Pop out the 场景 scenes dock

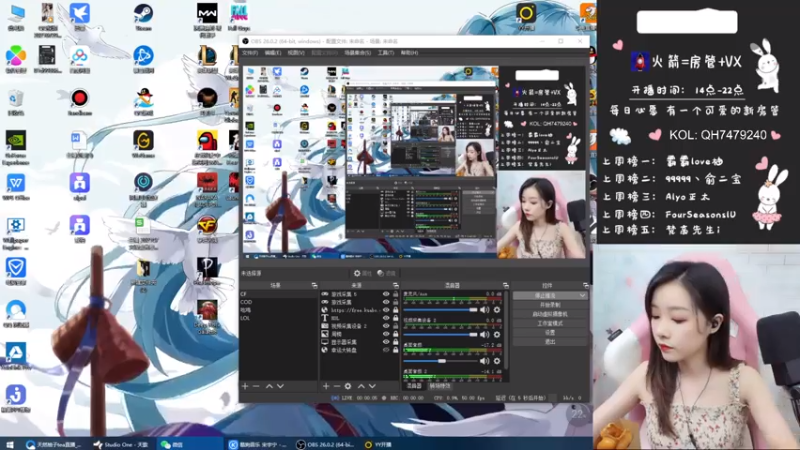coord(314,285)
